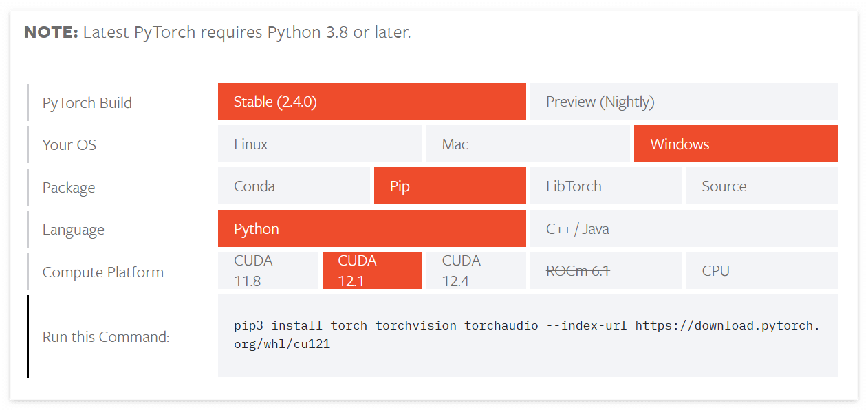
Task: Click the Compute Platform row label
Action: tap(102, 272)
